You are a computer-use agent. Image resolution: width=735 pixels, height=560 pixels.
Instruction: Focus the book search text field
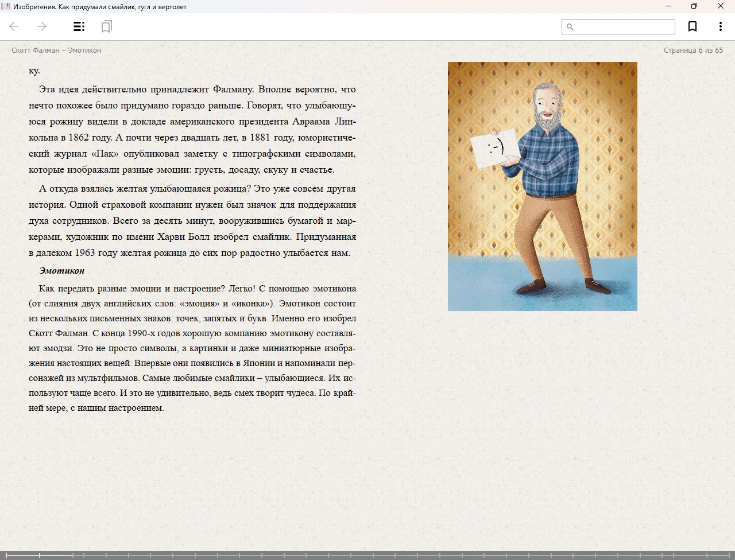click(x=624, y=26)
